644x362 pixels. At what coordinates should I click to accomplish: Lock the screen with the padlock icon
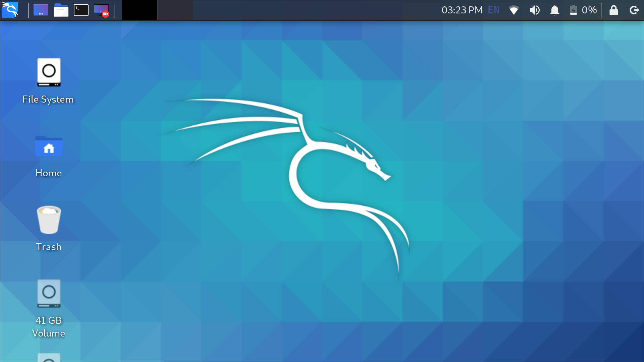[x=614, y=10]
